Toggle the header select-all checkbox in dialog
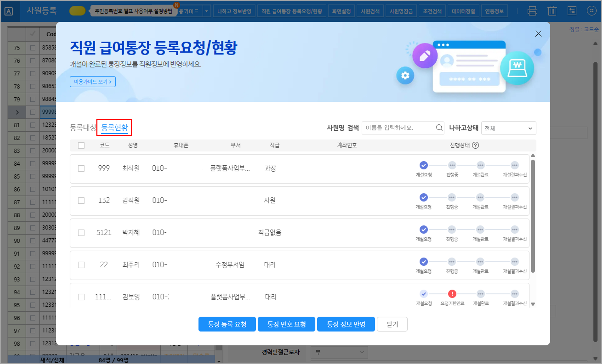The width and height of the screenshot is (602, 364). [81, 145]
